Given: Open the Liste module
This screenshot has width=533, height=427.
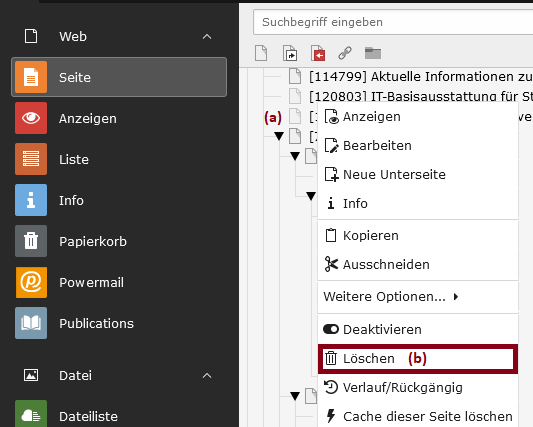Looking at the screenshot, I should point(119,159).
